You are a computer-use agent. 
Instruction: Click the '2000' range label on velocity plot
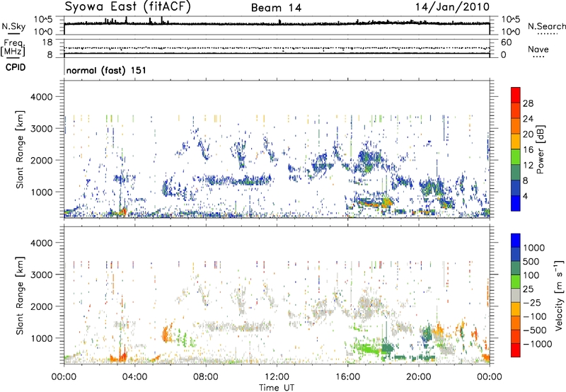(41, 306)
